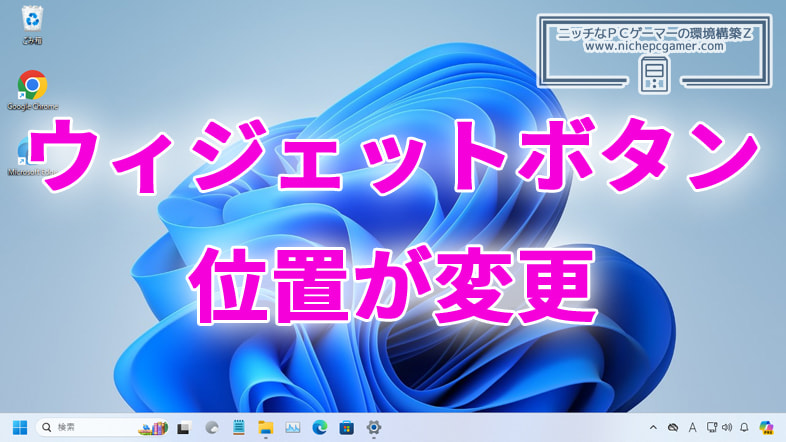Open Task View from the taskbar
This screenshot has width=786, height=442.
tap(184, 428)
